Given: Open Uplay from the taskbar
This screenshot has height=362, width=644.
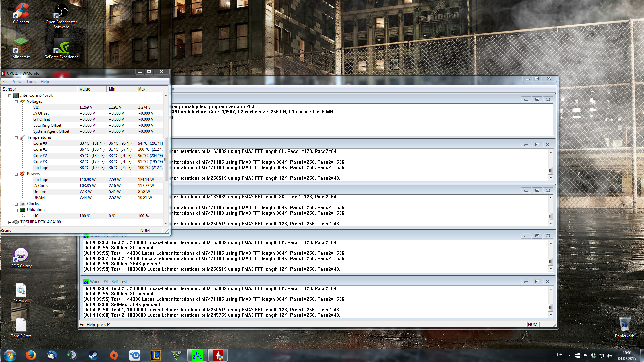Looking at the screenshot, I should tap(135, 355).
